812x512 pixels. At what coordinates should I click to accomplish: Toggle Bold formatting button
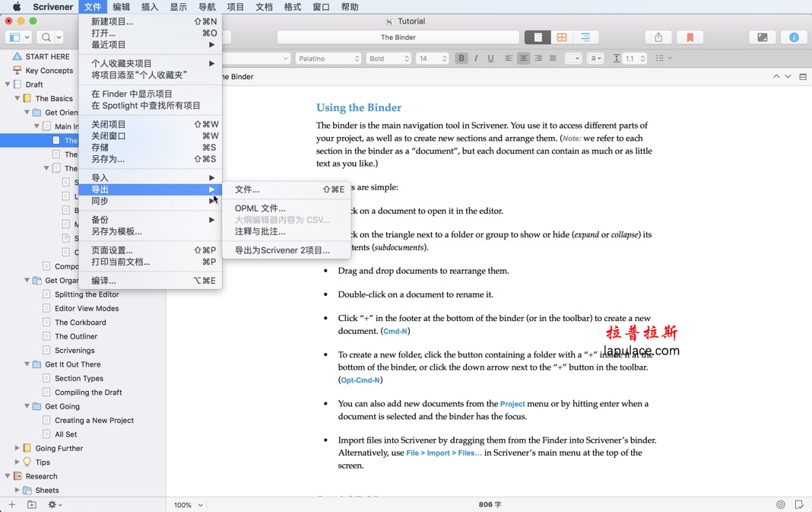[x=462, y=59]
